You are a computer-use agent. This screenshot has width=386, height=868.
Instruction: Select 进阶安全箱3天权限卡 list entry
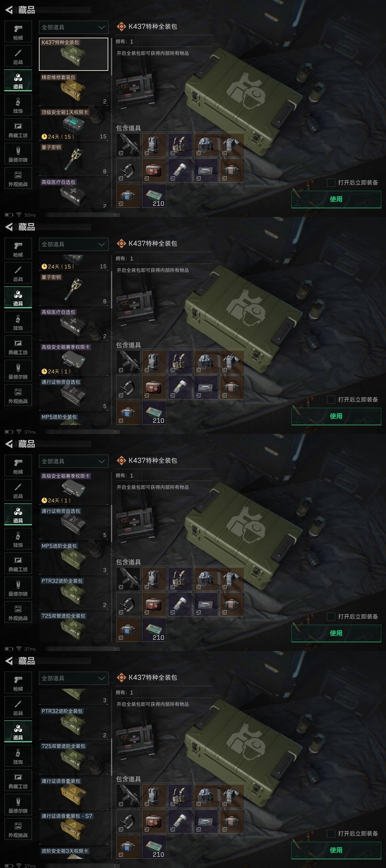74,854
